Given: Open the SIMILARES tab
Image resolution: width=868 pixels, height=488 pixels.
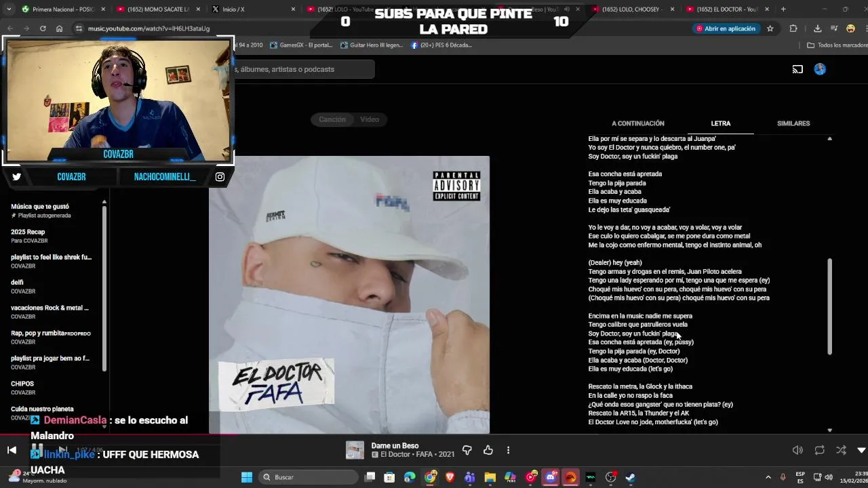Looking at the screenshot, I should point(793,123).
